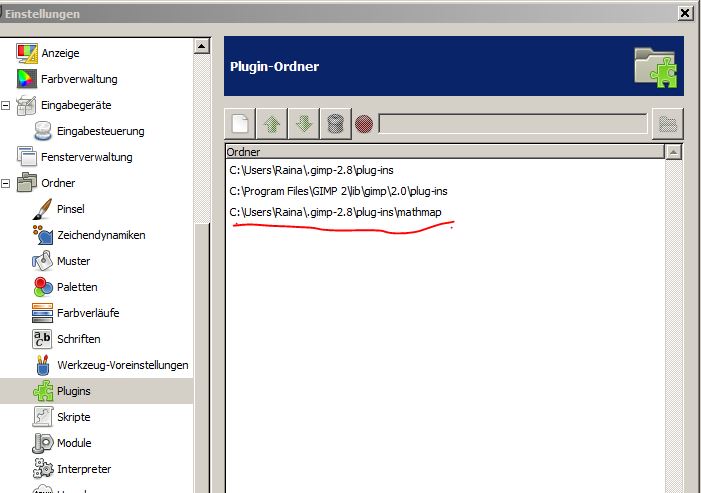Select C:\Program Files\GIMP 2\lib\gimp\2.0\plug-ins row

click(x=445, y=191)
